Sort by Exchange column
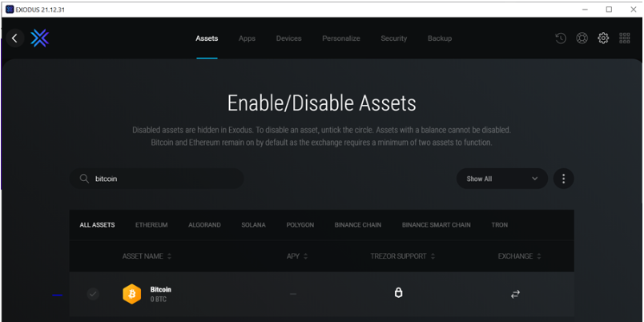Image resolution: width=644 pixels, height=322 pixels. pos(520,256)
